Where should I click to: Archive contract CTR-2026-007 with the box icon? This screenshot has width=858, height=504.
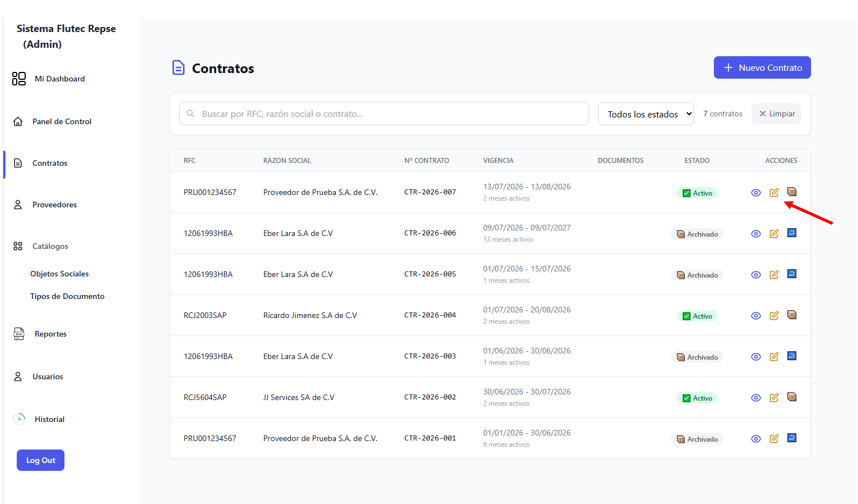click(792, 192)
